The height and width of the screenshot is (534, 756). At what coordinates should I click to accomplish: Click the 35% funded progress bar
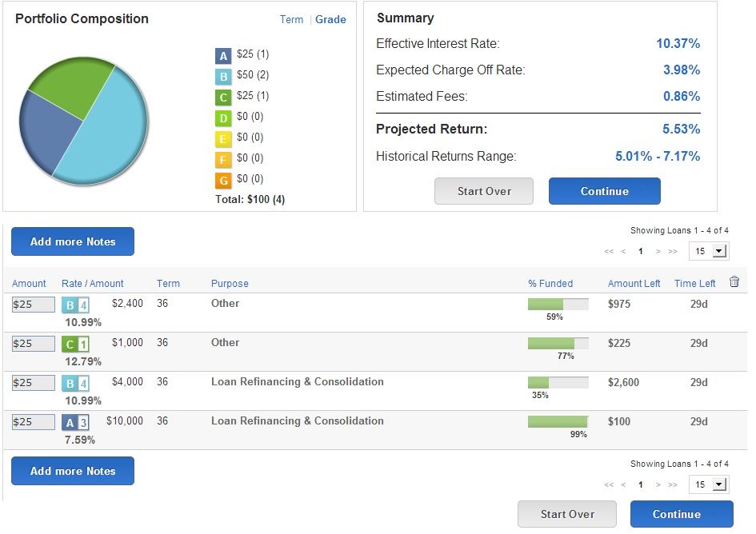[x=558, y=383]
